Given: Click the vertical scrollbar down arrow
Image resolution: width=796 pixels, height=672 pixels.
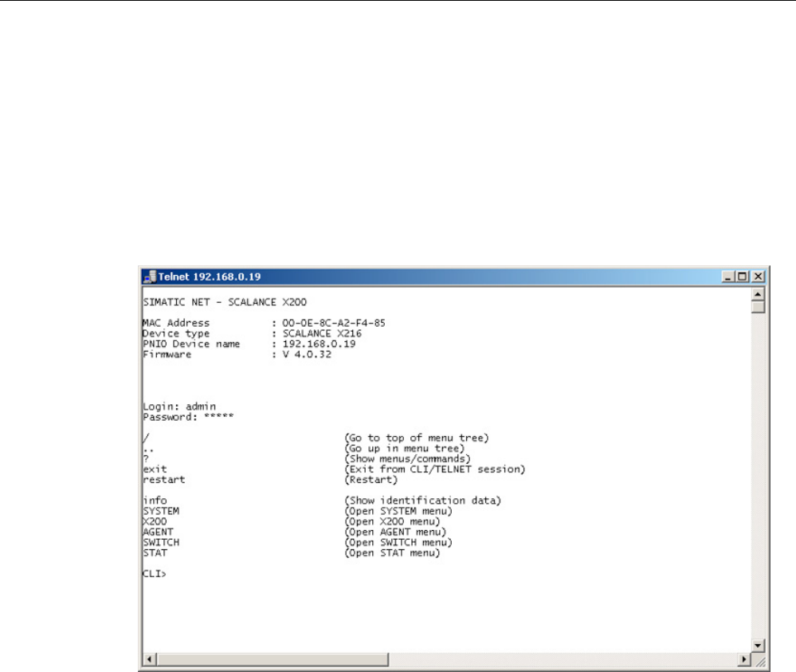Looking at the screenshot, I should pyautogui.click(x=758, y=646).
